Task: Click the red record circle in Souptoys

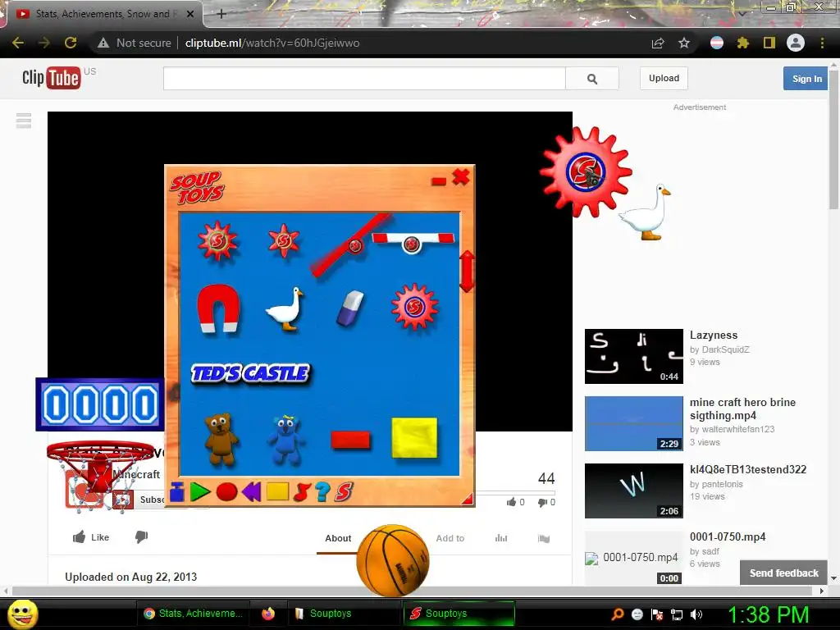Action: pos(226,492)
